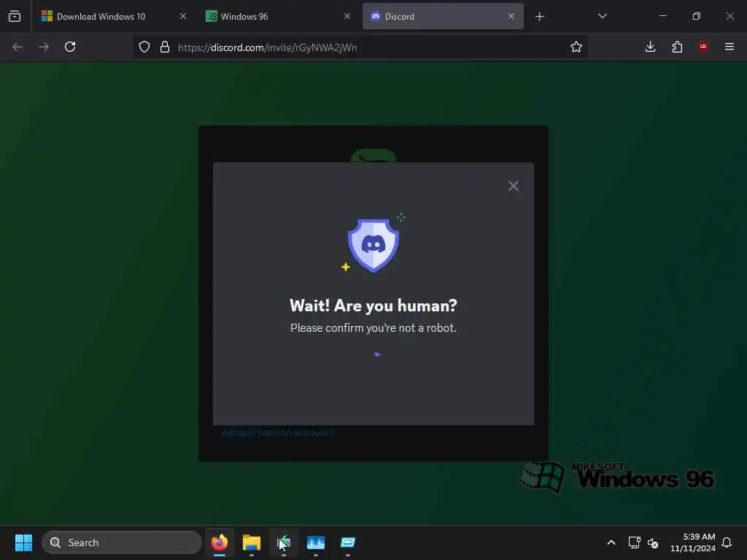Close the Windows 96 tab
The width and height of the screenshot is (747, 560).
coord(347,16)
